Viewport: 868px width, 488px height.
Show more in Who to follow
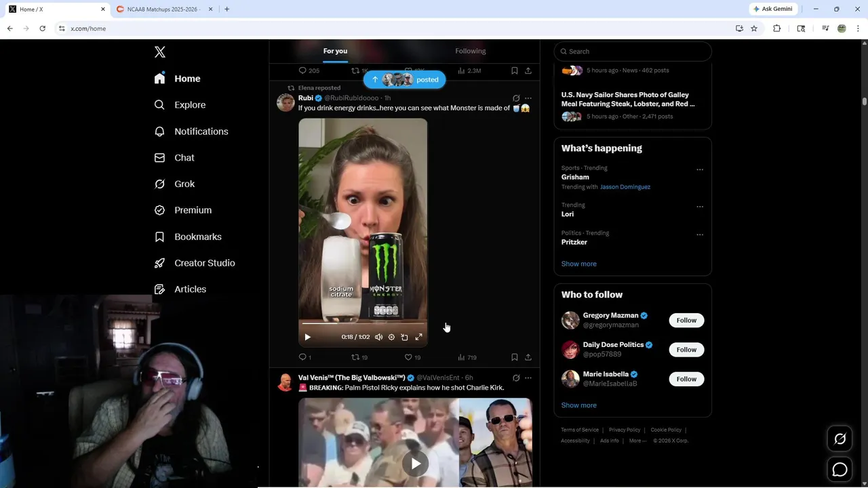(x=579, y=405)
